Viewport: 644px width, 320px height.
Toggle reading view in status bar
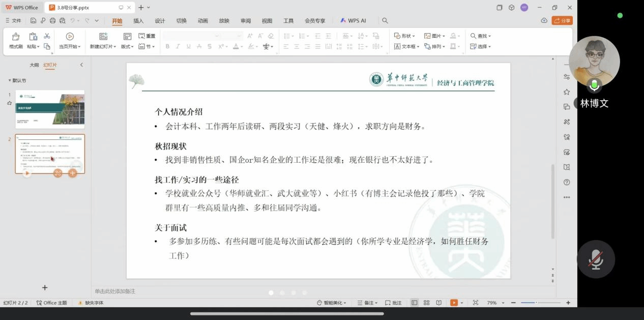click(438, 303)
